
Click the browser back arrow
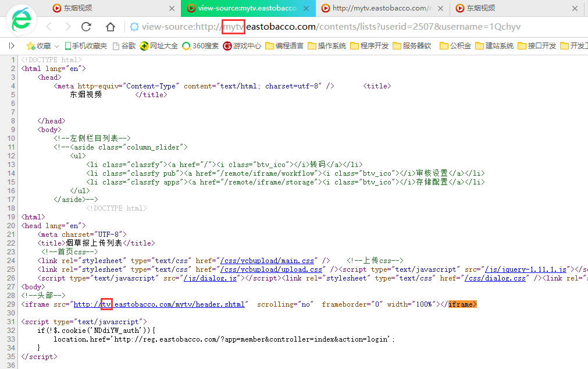click(49, 27)
